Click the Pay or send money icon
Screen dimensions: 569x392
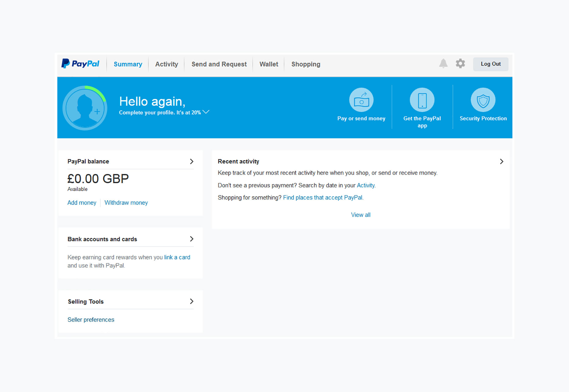[361, 100]
